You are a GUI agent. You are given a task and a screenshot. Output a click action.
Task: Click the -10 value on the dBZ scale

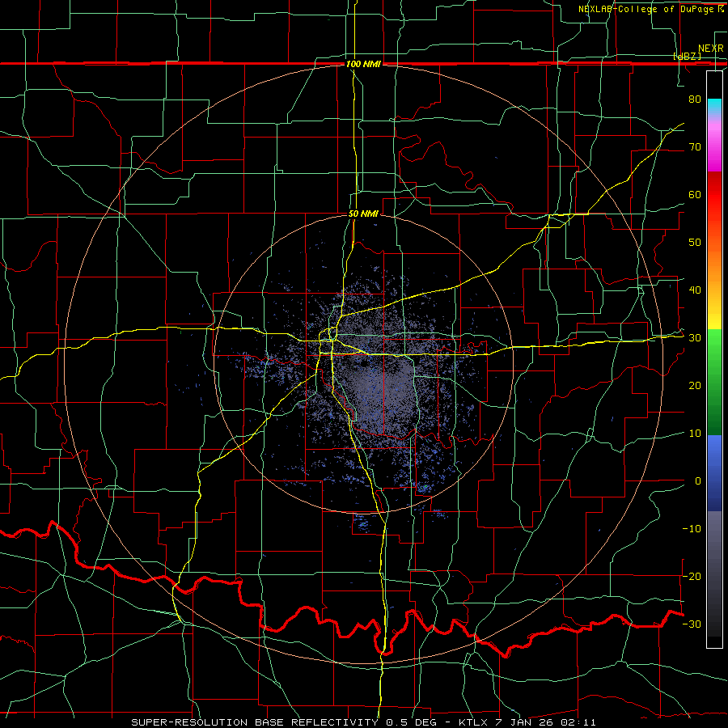(x=692, y=529)
